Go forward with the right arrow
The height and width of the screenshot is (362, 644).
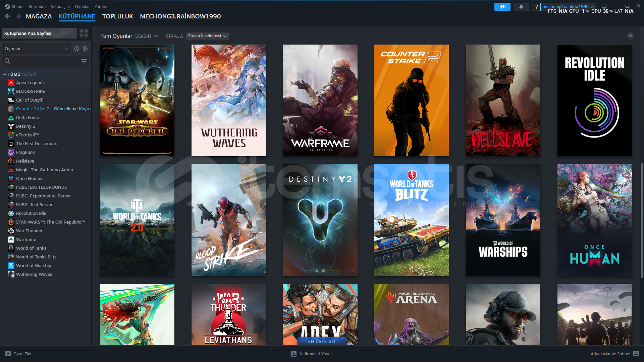18,16
